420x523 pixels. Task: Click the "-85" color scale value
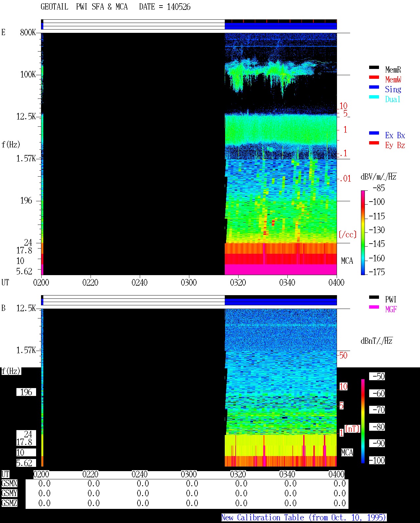point(379,188)
